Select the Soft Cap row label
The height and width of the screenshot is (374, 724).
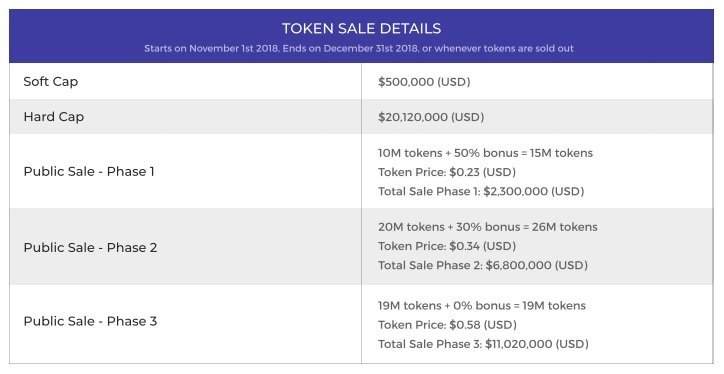[51, 82]
